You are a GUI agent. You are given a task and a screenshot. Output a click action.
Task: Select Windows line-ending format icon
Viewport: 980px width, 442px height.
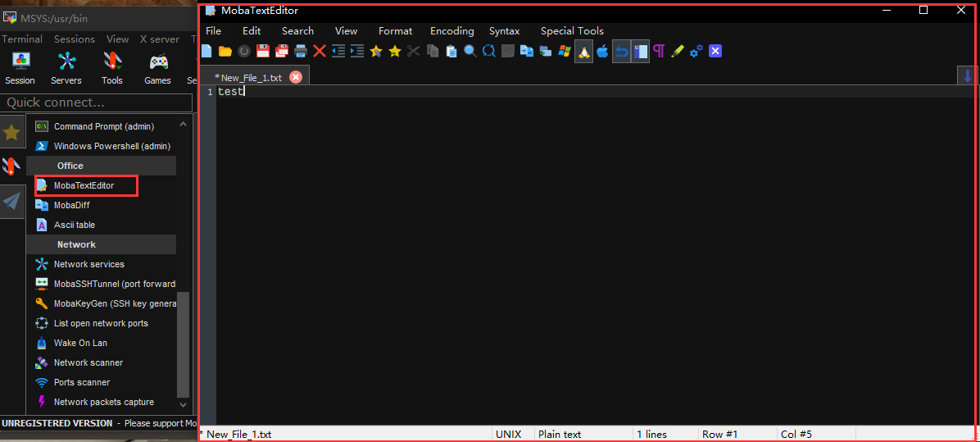565,52
